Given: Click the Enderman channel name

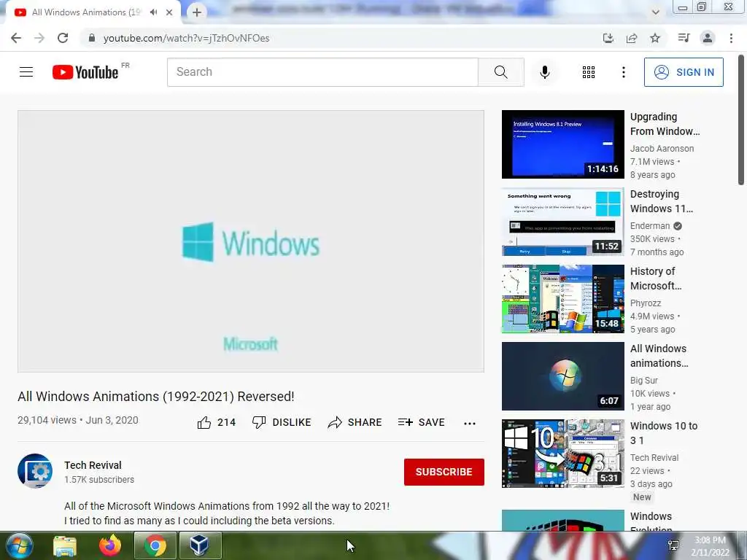Looking at the screenshot, I should pyautogui.click(x=650, y=226).
